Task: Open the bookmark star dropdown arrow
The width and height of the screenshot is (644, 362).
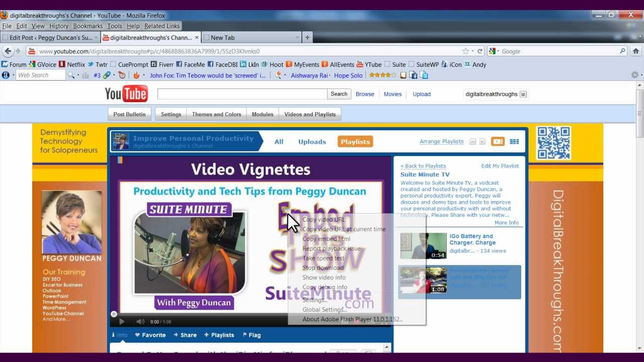Action: (x=472, y=51)
